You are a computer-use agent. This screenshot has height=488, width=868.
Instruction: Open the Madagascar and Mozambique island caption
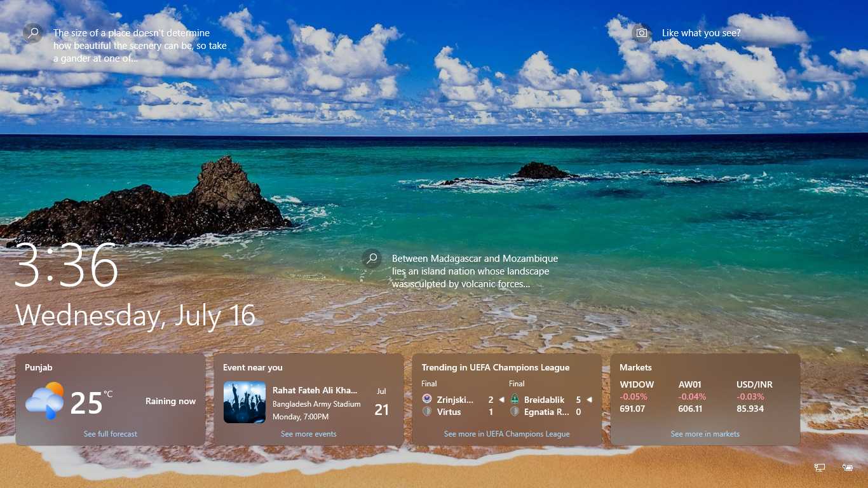click(475, 271)
